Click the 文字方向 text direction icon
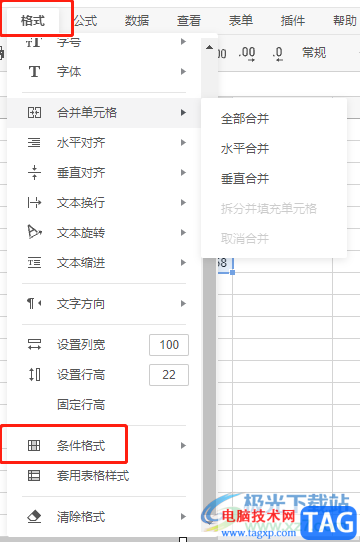Viewport: 360px width, 542px height. point(34,303)
